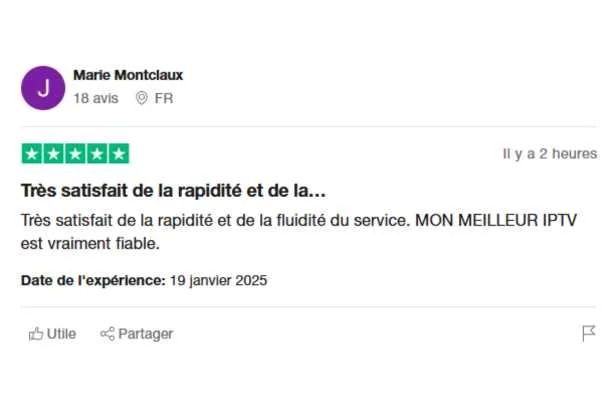Screen dimensions: 615x400
Task: Click the "18 avis" review count
Action: [x=95, y=98]
